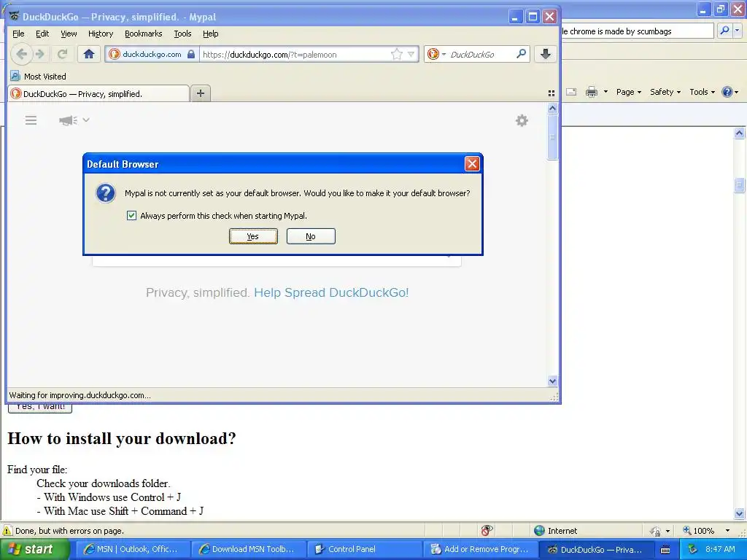The height and width of the screenshot is (560, 747).
Task: Click the page error warning icon
Action: click(7, 531)
